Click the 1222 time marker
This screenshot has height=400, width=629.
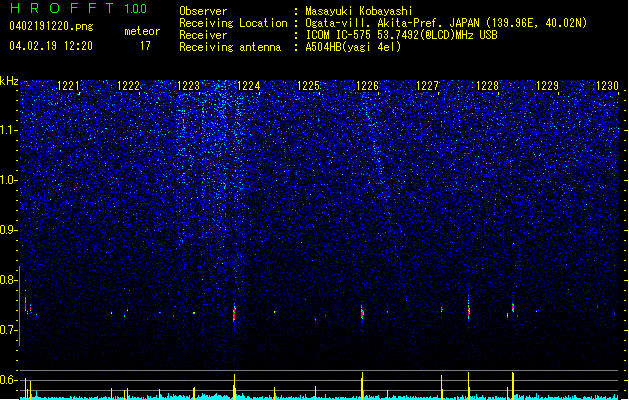(x=128, y=86)
